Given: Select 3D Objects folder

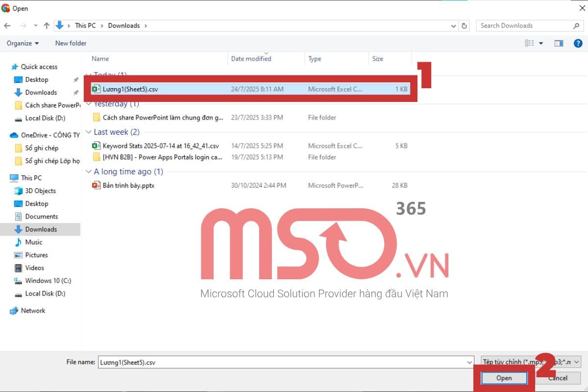Looking at the screenshot, I should tap(35, 191).
